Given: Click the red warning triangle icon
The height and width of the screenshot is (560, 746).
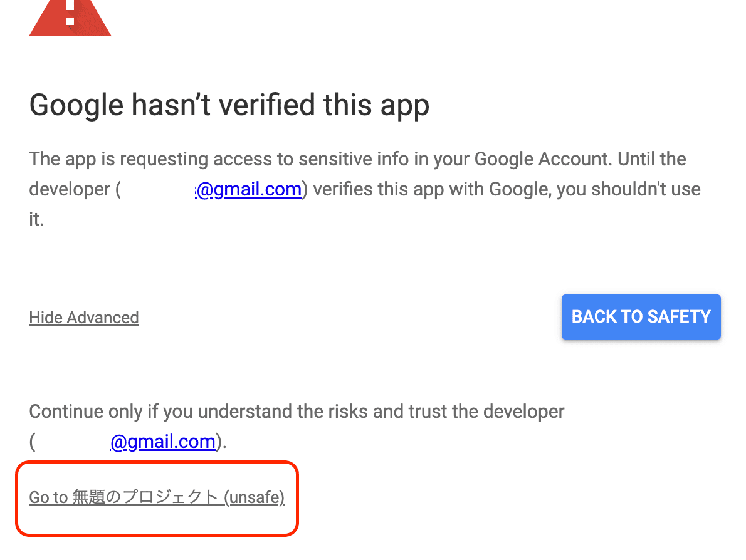Looking at the screenshot, I should 70,18.
